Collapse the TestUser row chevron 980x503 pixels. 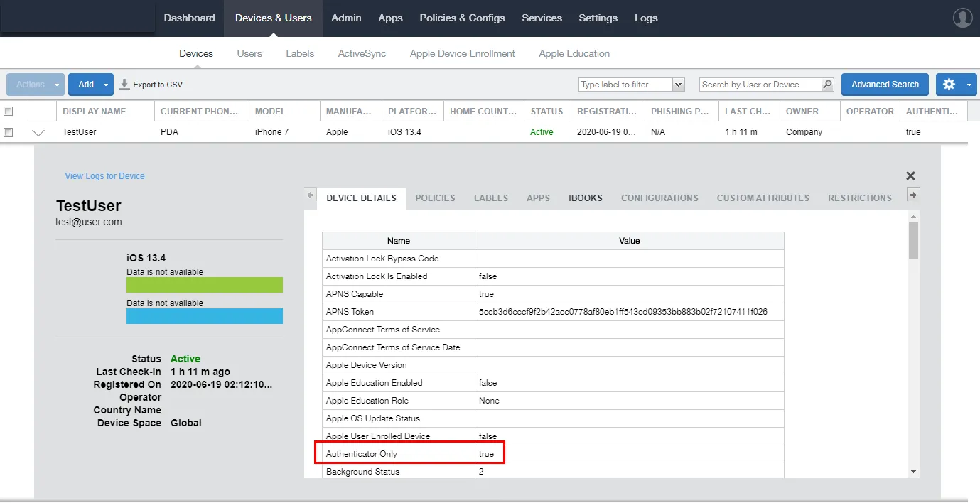pyautogui.click(x=38, y=132)
